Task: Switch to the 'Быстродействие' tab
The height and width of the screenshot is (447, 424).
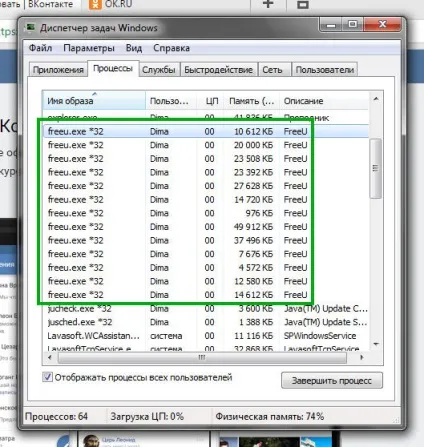Action: click(219, 70)
